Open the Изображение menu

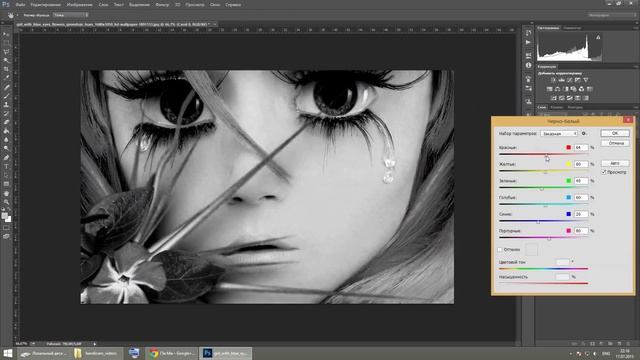80,5
